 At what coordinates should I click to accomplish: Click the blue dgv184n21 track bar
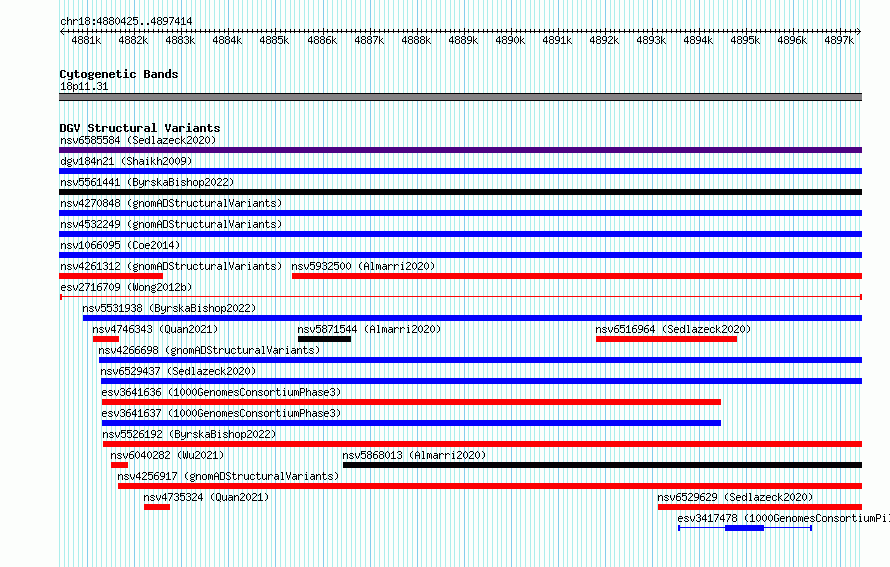(460, 171)
